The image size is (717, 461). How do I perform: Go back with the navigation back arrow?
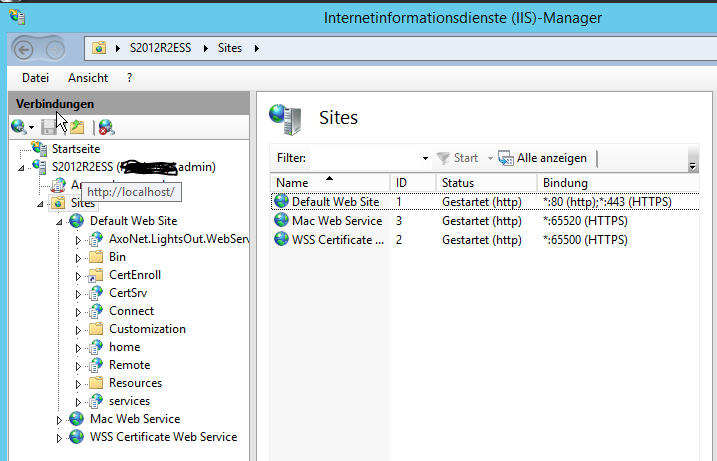(x=24, y=49)
